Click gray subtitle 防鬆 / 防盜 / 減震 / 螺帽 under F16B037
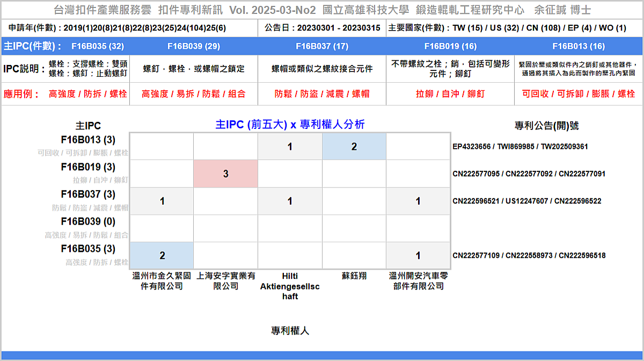Viewport: 644px width, 361px height. click(x=90, y=207)
